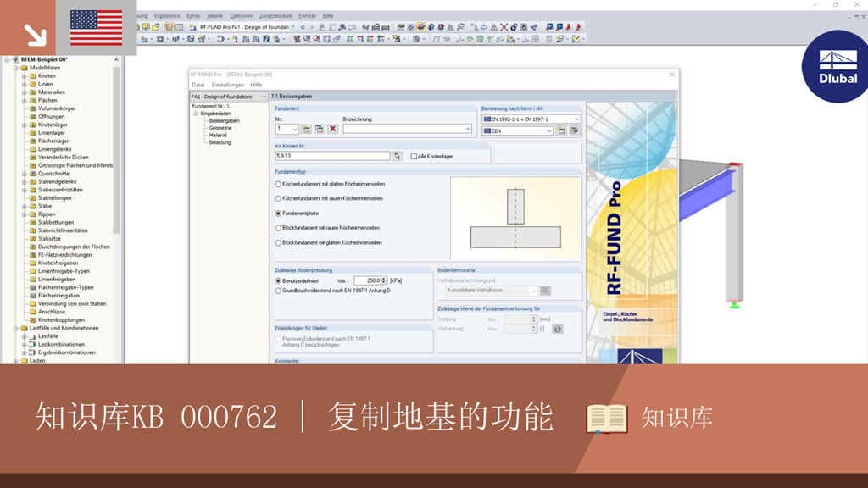Image resolution: width=868 pixels, height=488 pixels.
Task: Click the Materialien folder icon in navigator
Action: [33, 91]
